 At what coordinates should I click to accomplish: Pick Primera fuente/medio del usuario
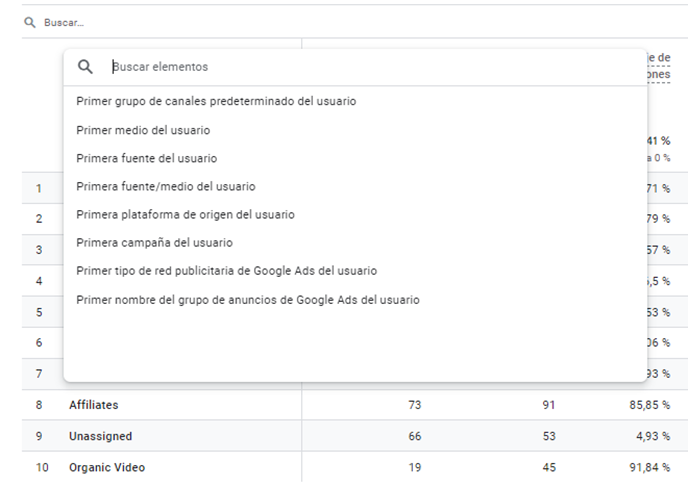[165, 186]
